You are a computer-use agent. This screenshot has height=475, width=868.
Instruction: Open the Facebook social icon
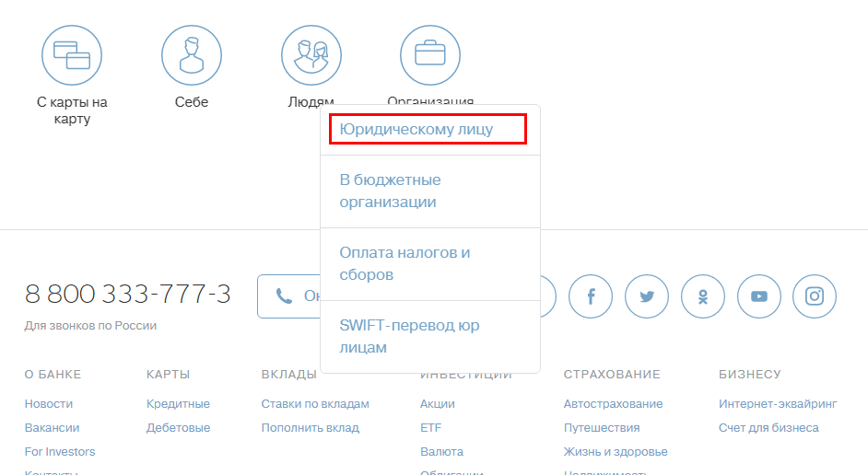click(591, 296)
